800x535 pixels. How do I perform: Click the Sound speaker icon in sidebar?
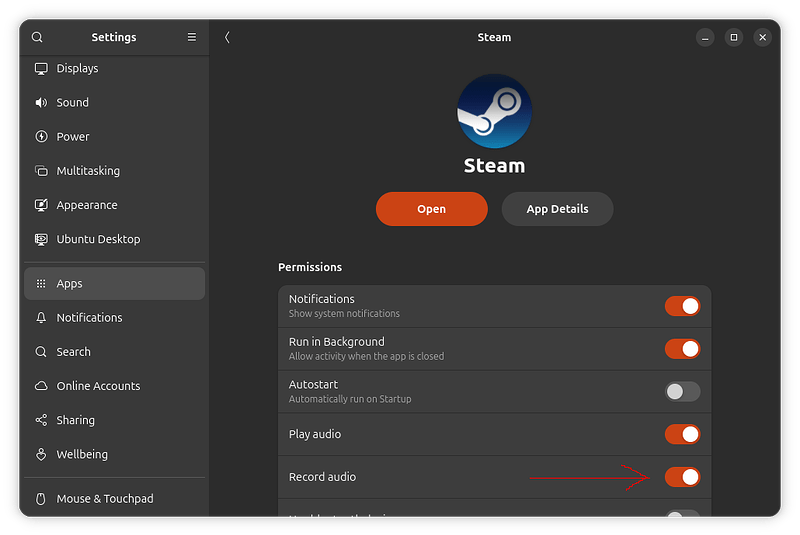point(41,103)
